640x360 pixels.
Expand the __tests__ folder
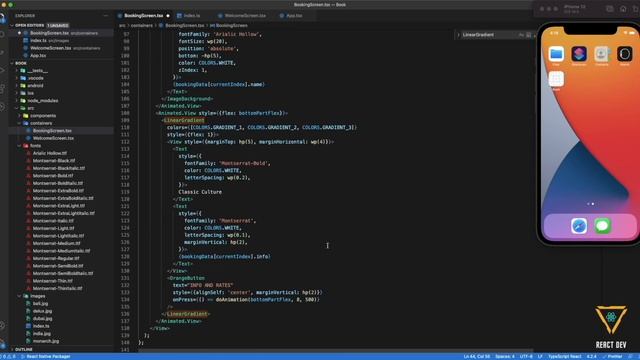17,71
